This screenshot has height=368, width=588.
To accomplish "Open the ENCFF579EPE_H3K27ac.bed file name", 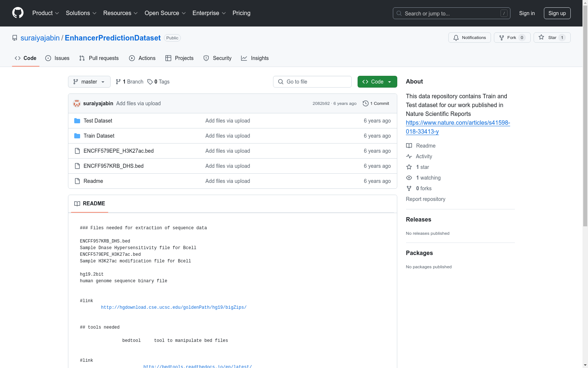I will point(119,151).
